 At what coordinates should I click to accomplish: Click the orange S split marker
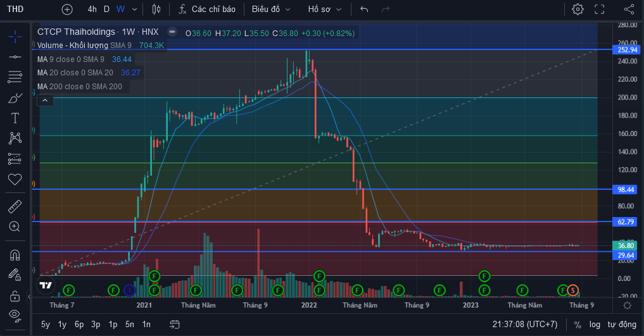coord(572,290)
